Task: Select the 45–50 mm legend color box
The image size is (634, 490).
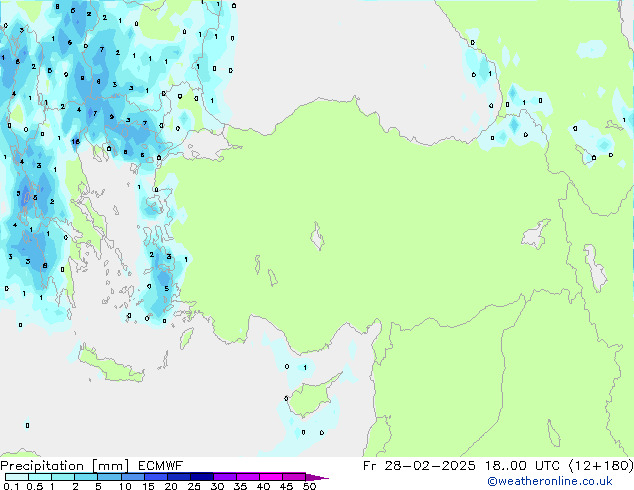Action: 294,477
